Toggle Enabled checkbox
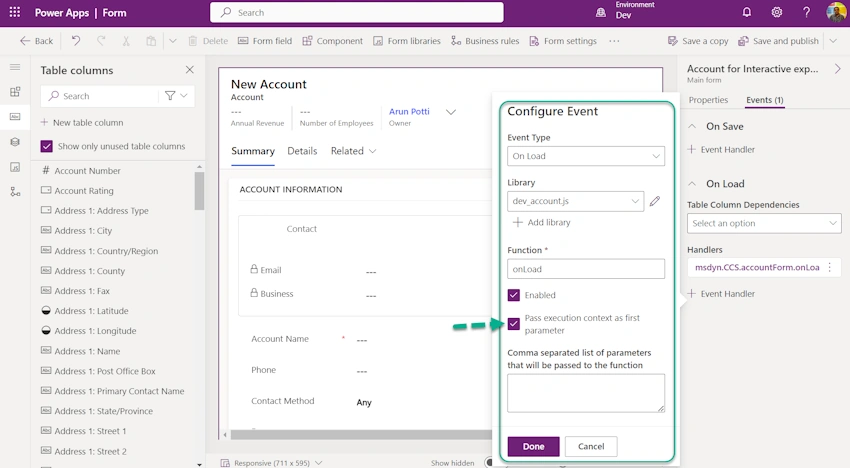Image resolution: width=850 pixels, height=468 pixels. [x=513, y=295]
